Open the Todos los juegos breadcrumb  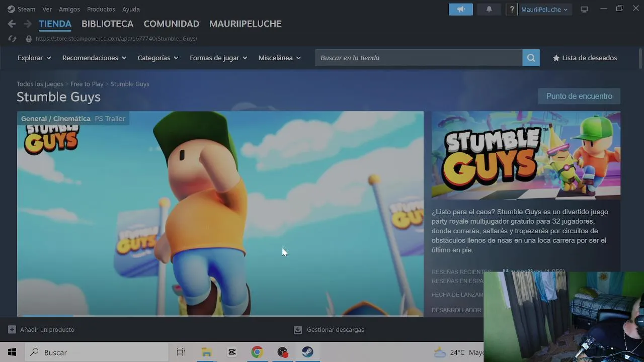pyautogui.click(x=40, y=84)
